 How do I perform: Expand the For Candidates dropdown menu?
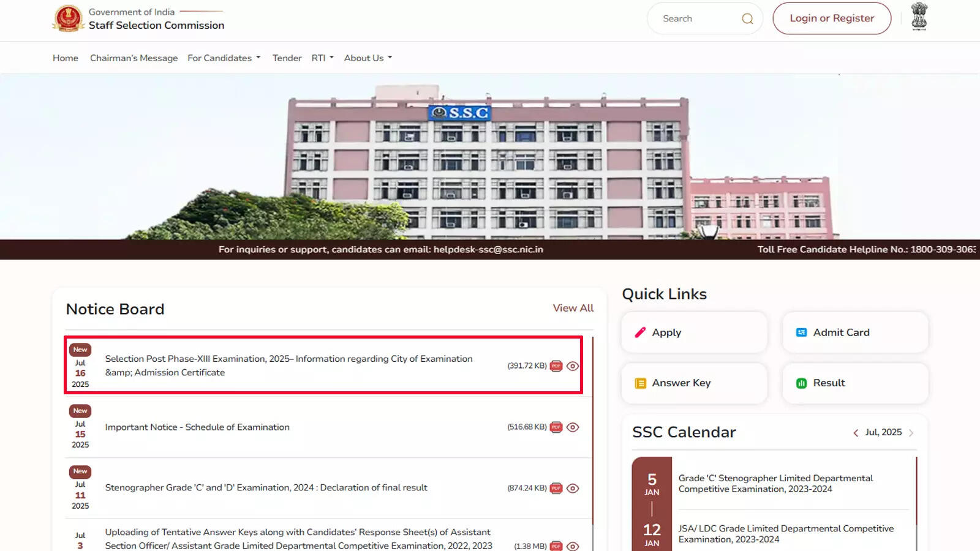coord(224,58)
